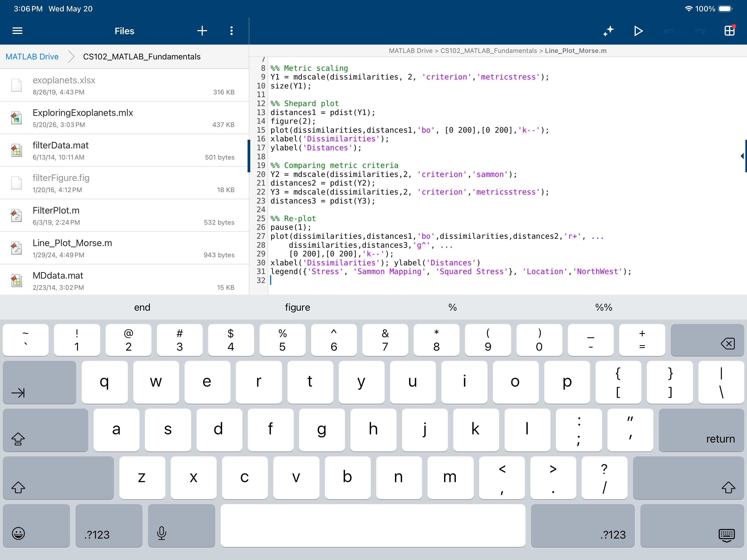Tap the exoplanets.xlsx blank file icon
This screenshot has width=747, height=560.
(16, 85)
